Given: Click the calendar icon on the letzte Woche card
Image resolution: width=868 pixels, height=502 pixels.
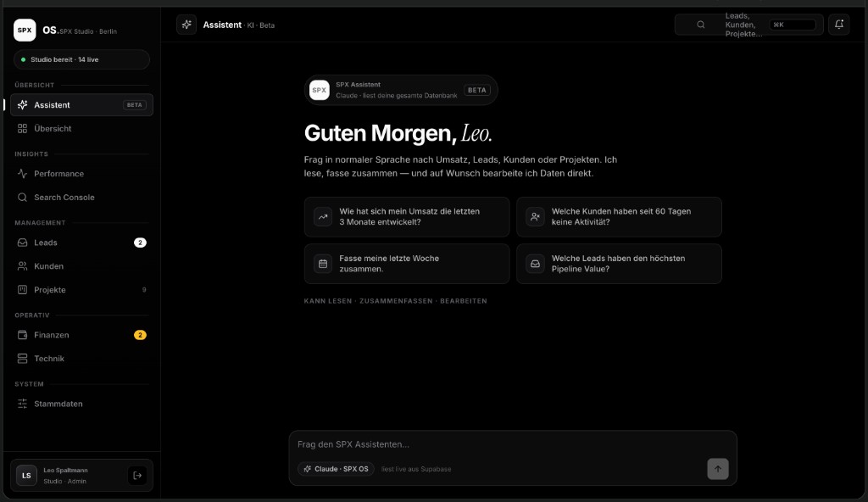Looking at the screenshot, I should point(323,264).
